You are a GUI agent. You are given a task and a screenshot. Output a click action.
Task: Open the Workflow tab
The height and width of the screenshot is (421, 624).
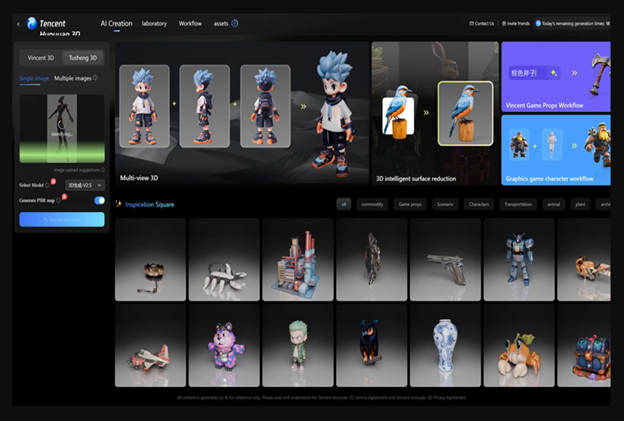click(x=190, y=23)
